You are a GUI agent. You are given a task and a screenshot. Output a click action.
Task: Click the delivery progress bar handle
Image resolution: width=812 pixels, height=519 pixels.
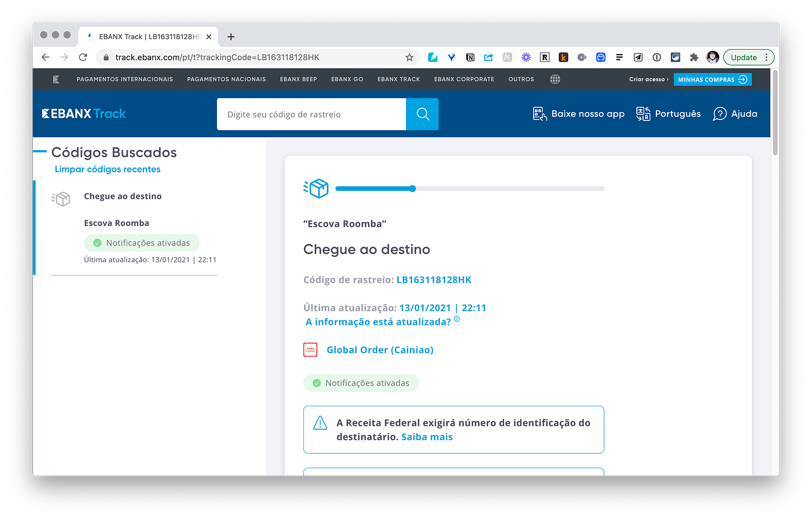413,189
